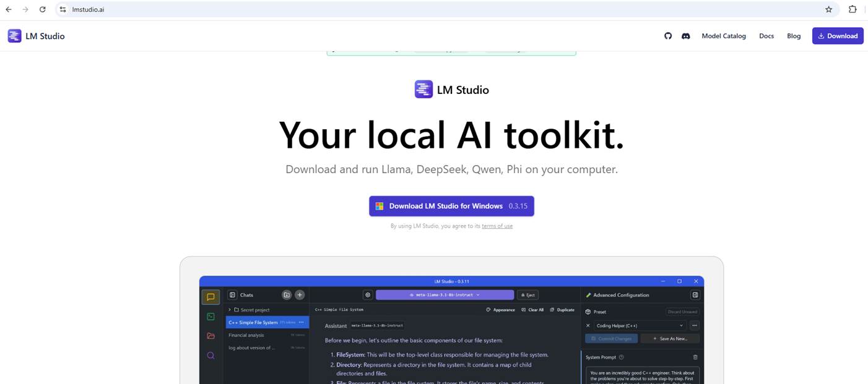The height and width of the screenshot is (384, 868).
Task: Click the browser forward arrow
Action: pyautogui.click(x=25, y=9)
